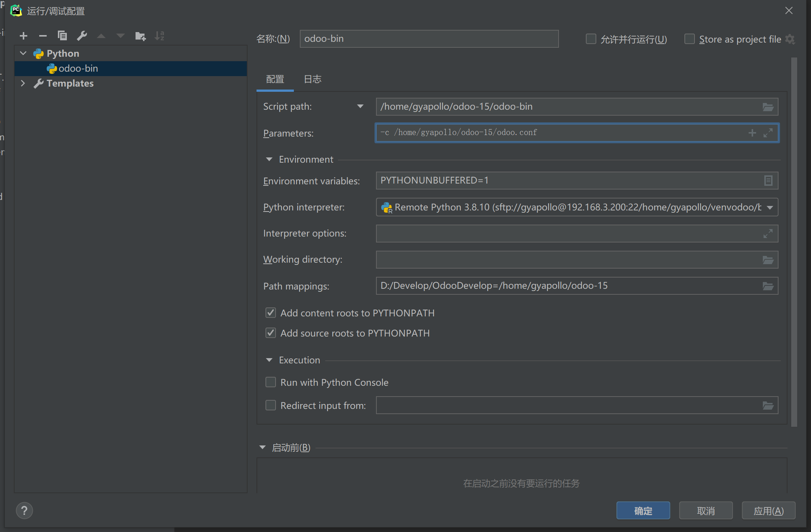Image resolution: width=811 pixels, height=532 pixels.
Task: Click PyCharm icon in title bar
Action: [16, 10]
